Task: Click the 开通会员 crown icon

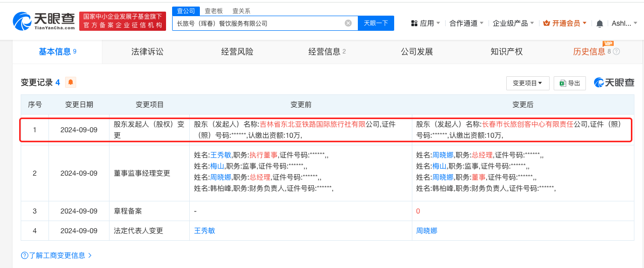Action: click(547, 23)
